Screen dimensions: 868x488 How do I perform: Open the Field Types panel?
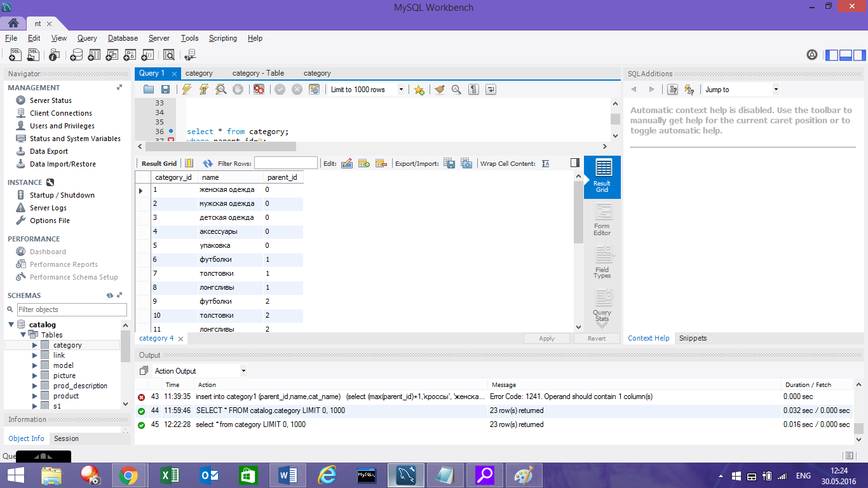[x=602, y=262]
